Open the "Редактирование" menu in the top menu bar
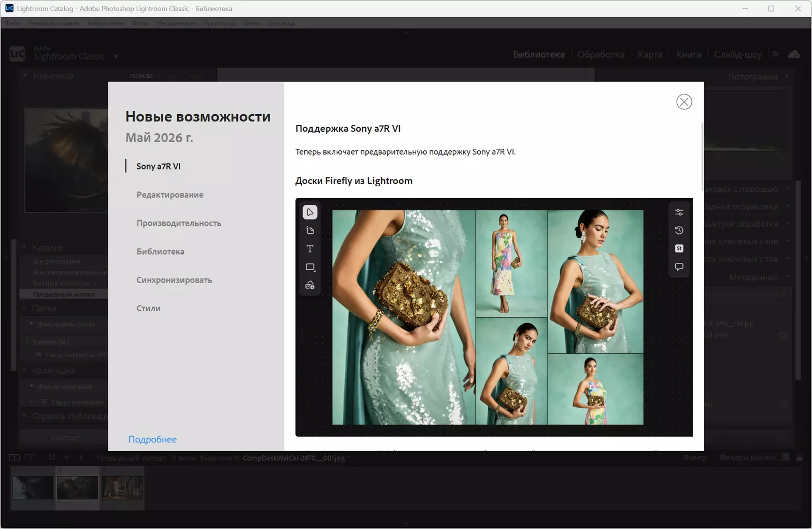The width and height of the screenshot is (812, 529). 54,23
